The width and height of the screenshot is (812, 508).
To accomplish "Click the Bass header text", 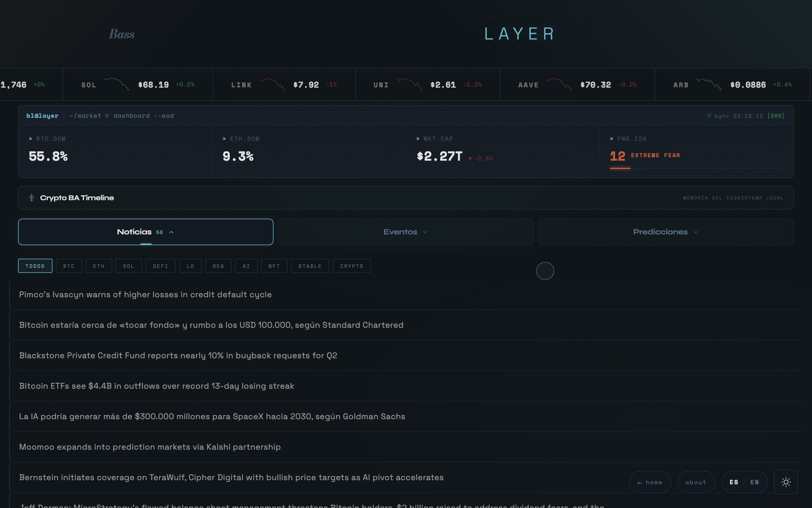I will coord(122,34).
